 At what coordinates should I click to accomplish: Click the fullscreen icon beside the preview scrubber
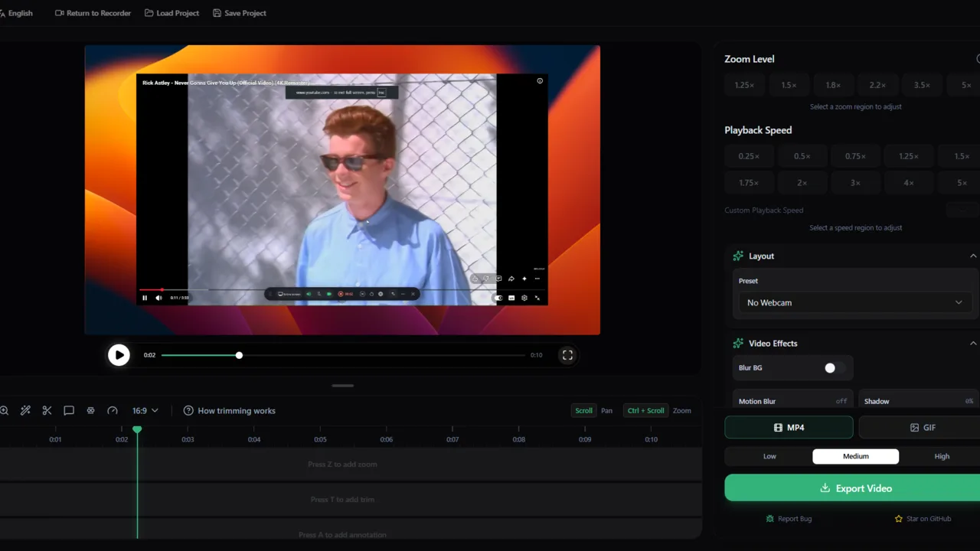(567, 355)
